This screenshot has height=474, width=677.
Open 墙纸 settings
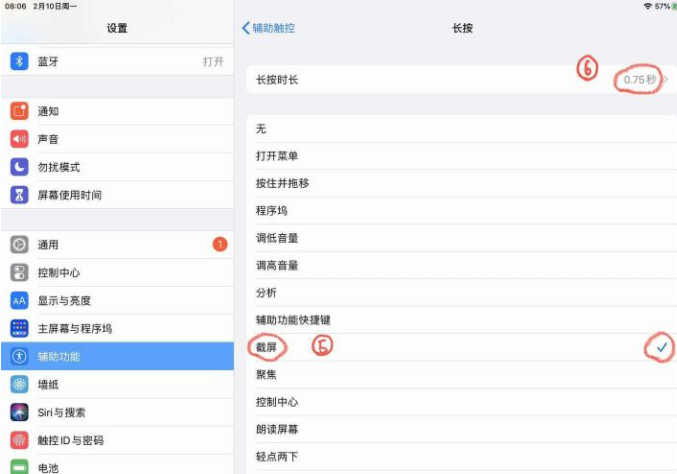click(117, 384)
